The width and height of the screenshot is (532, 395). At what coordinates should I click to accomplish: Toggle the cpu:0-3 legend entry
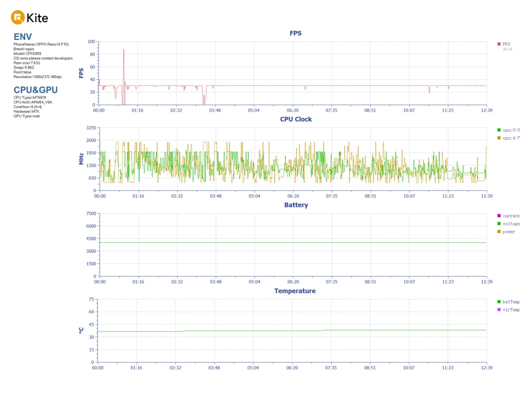[509, 130]
